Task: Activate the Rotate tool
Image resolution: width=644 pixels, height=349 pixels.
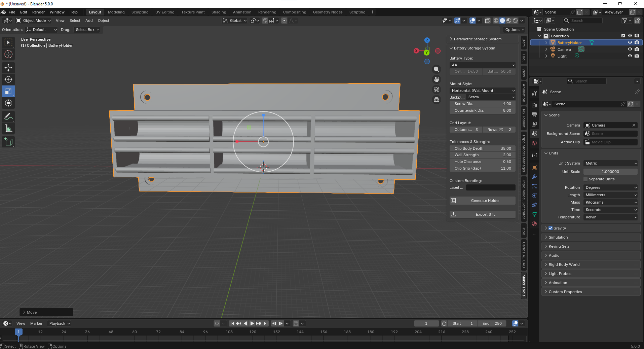Action: pyautogui.click(x=8, y=79)
